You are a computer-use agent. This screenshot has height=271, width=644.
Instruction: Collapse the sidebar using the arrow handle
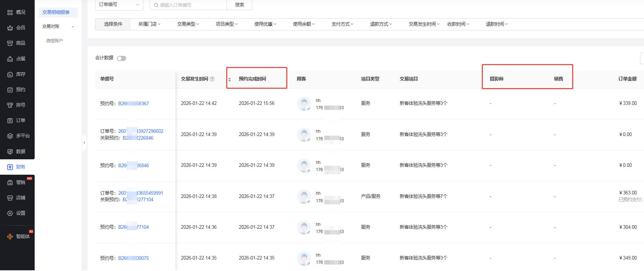coord(84,142)
